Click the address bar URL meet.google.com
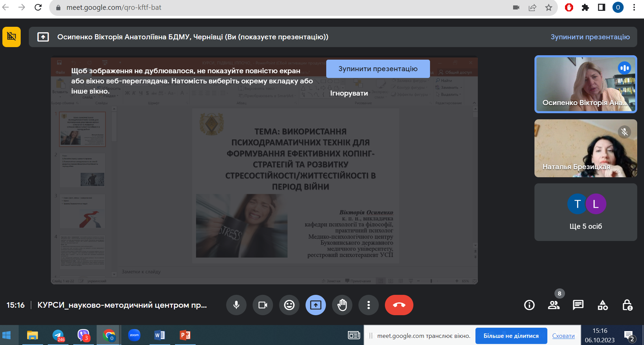Viewport: 644px width, 345px height. [114, 7]
